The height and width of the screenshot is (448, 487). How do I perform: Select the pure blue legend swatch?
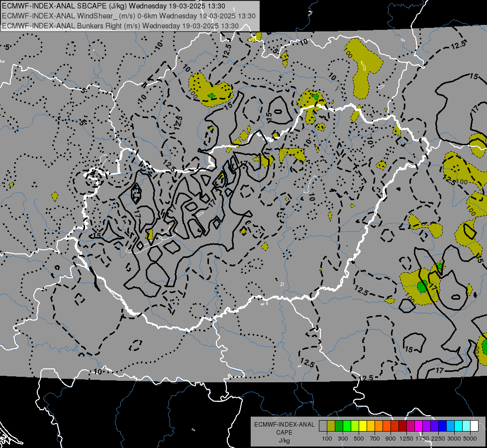443,426
